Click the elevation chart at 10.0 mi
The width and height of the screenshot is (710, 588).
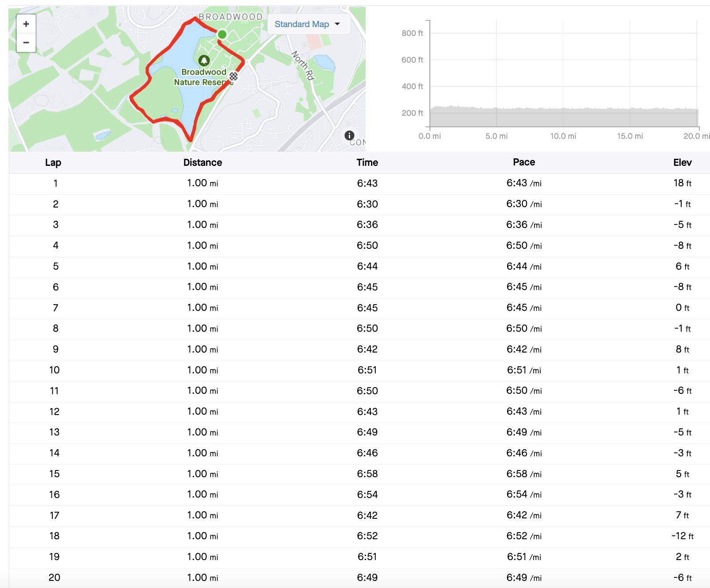click(x=563, y=111)
